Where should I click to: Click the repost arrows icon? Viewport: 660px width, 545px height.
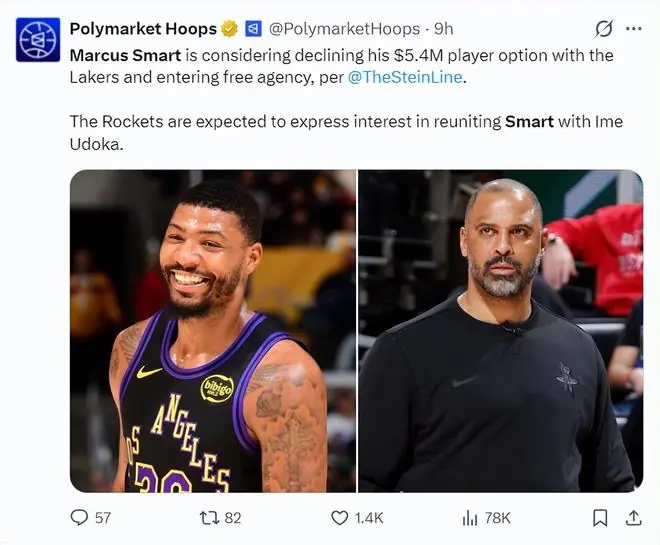[x=209, y=518]
